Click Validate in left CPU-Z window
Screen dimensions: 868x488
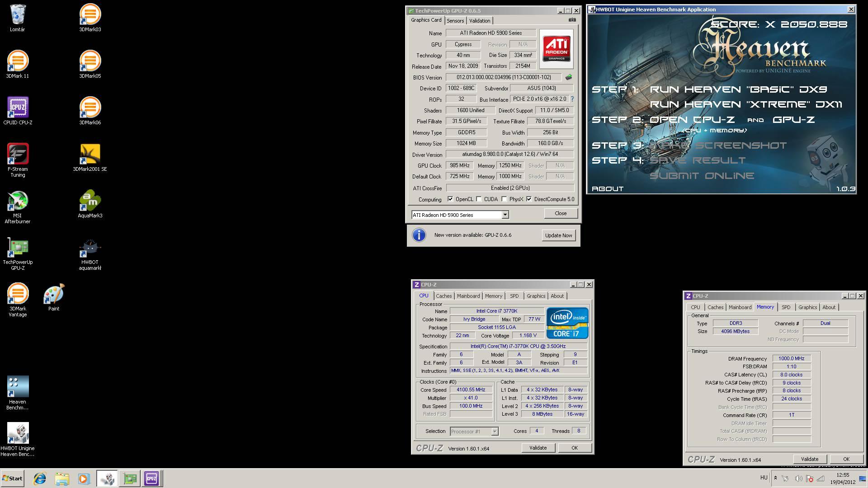538,448
